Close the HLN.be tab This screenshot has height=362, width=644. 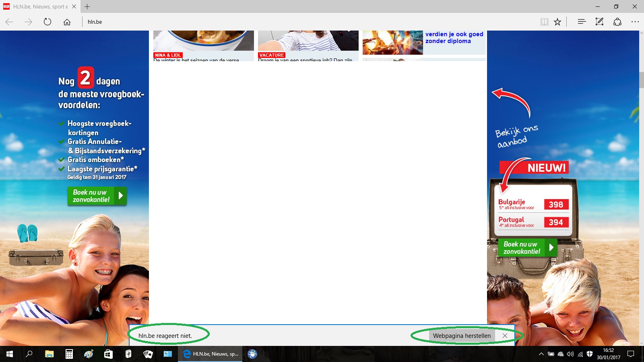[x=74, y=6]
